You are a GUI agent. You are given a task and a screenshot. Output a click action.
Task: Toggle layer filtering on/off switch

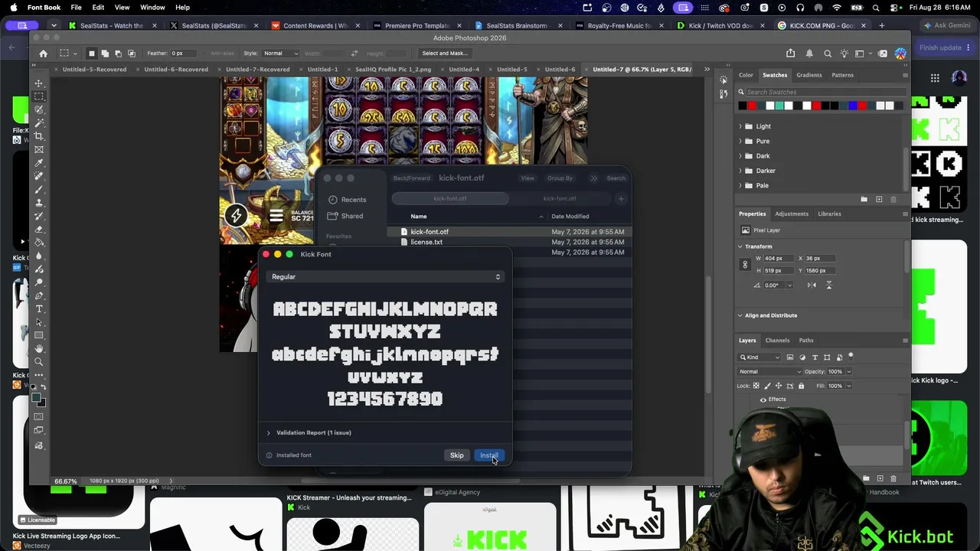pos(851,357)
